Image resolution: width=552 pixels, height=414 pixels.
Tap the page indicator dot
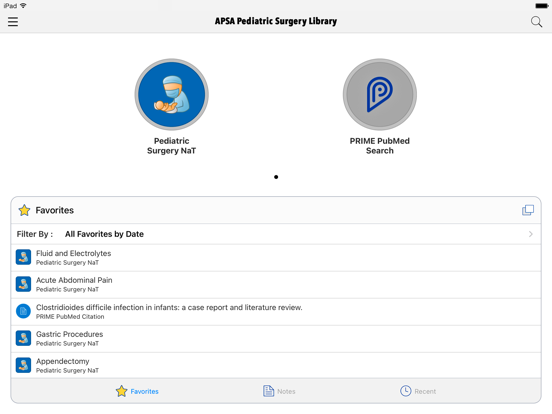pyautogui.click(x=276, y=177)
